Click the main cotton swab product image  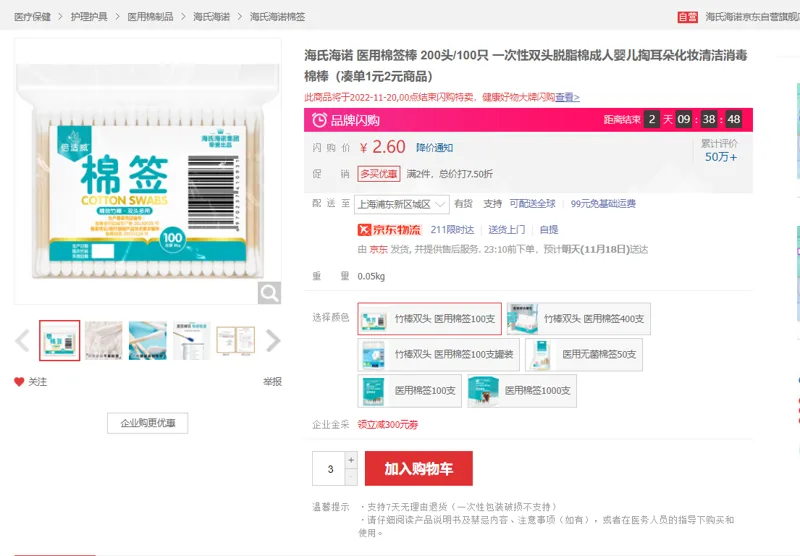click(147, 171)
